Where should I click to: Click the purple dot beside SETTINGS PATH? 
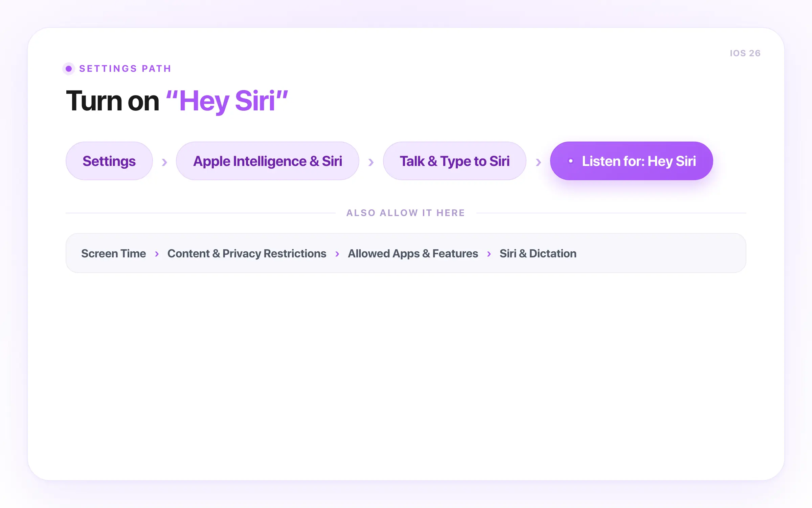pos(69,69)
